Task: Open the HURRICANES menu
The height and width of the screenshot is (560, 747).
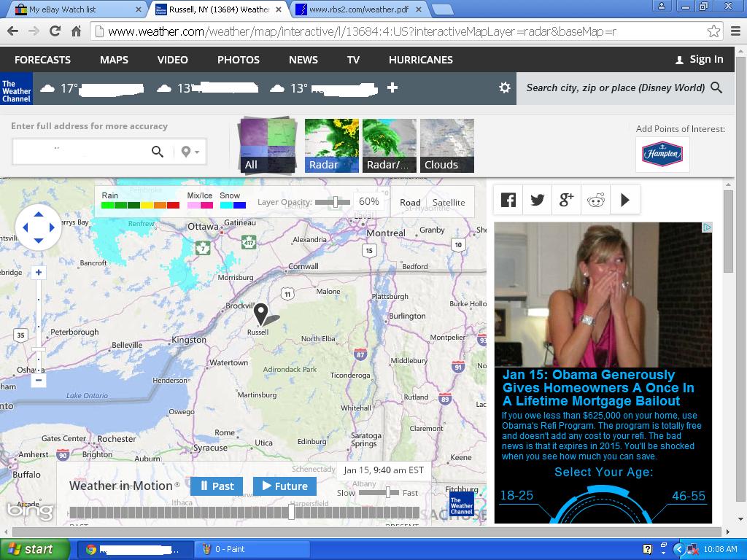Action: click(420, 60)
